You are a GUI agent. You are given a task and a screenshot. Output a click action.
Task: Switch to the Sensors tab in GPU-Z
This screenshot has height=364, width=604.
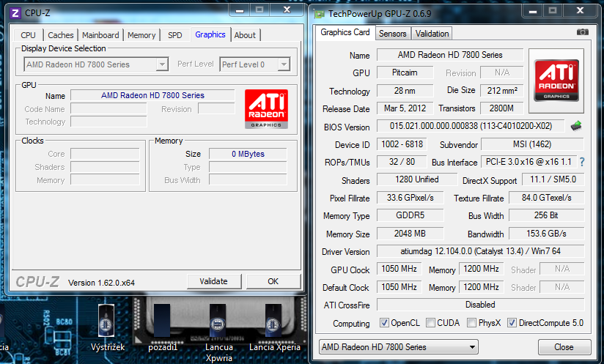pyautogui.click(x=392, y=34)
